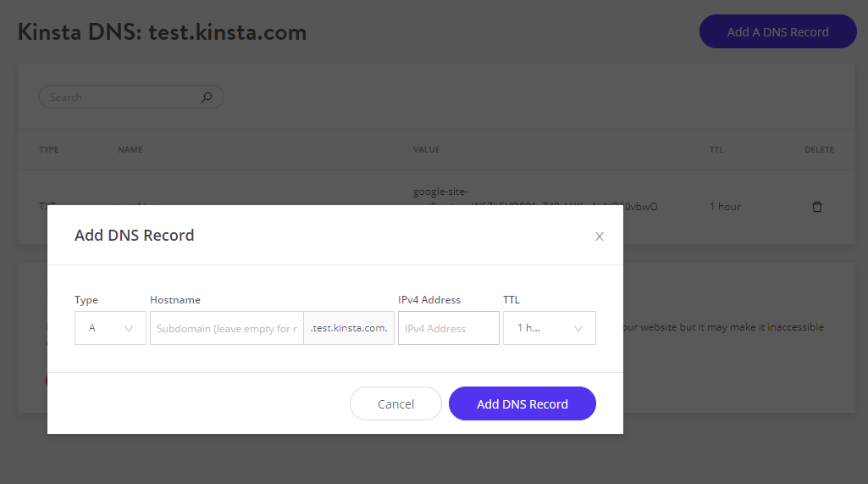Focus the Hostname subdomain field
The image size is (868, 484).
[x=226, y=328]
